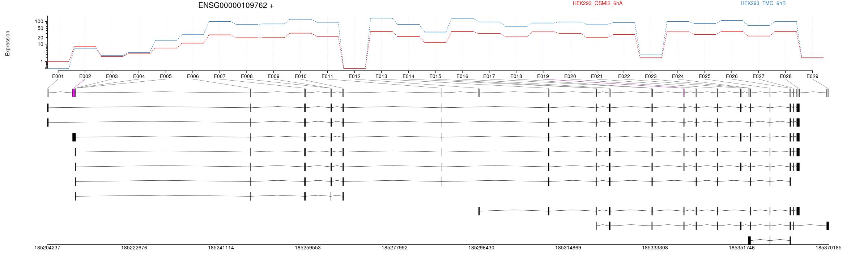Click genomic coordinate 185241114
868x253 pixels.
(x=221, y=248)
